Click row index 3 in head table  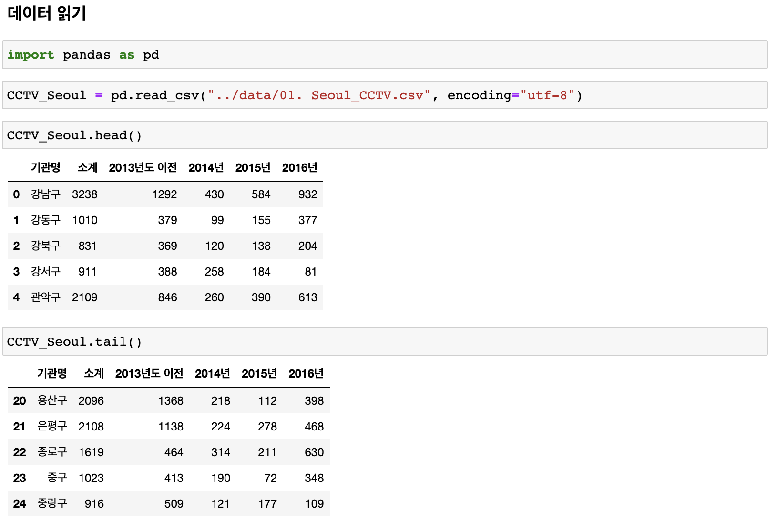pyautogui.click(x=17, y=272)
